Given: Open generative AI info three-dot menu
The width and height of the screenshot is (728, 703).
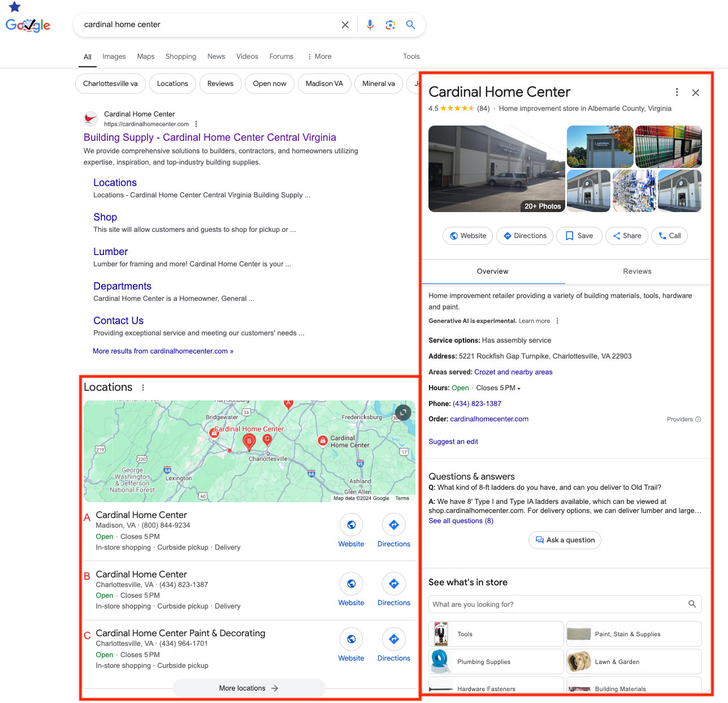Looking at the screenshot, I should 557,321.
